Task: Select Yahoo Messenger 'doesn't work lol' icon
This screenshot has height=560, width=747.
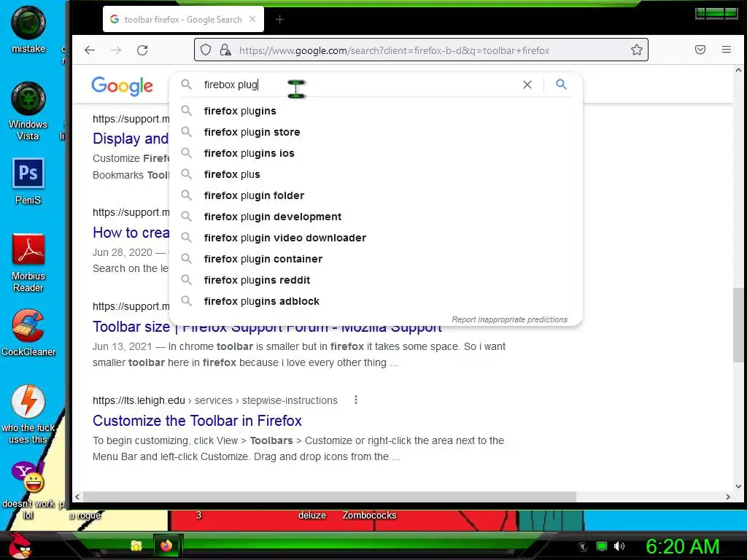Action: tap(28, 491)
